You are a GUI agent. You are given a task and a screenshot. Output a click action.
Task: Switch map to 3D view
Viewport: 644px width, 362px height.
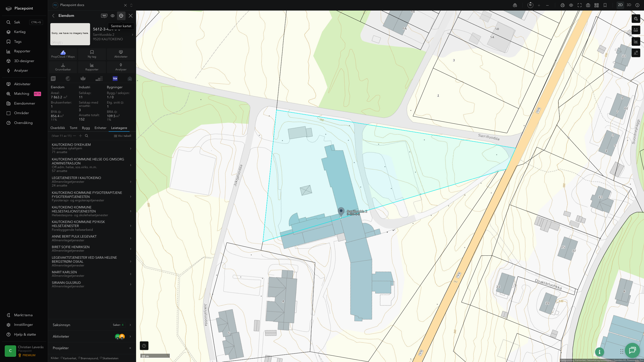point(629,5)
